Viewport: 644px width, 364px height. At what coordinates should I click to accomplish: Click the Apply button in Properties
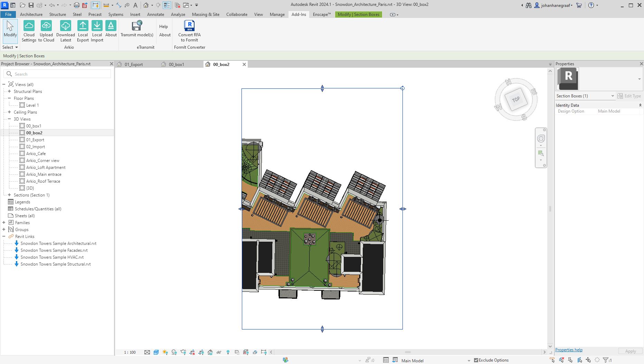(630, 351)
